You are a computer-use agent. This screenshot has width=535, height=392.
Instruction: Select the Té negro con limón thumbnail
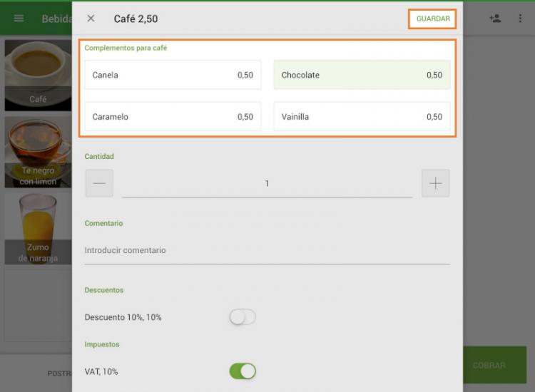(38, 152)
